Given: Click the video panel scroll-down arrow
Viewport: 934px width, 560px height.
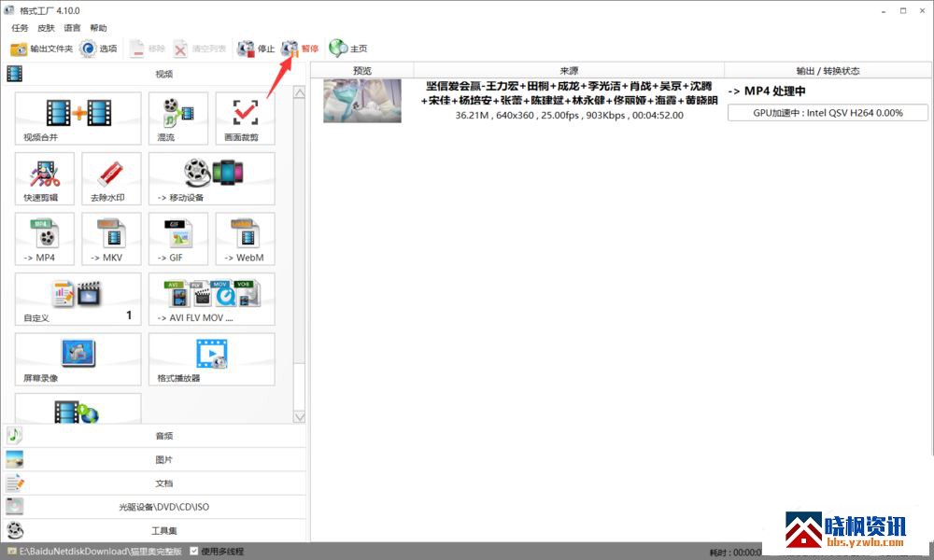Looking at the screenshot, I should tap(299, 417).
